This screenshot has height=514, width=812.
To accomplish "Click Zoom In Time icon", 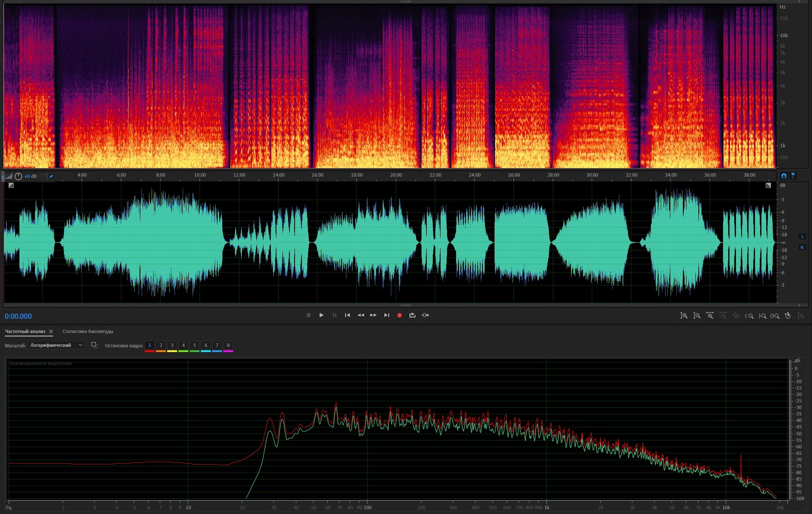I will [710, 316].
